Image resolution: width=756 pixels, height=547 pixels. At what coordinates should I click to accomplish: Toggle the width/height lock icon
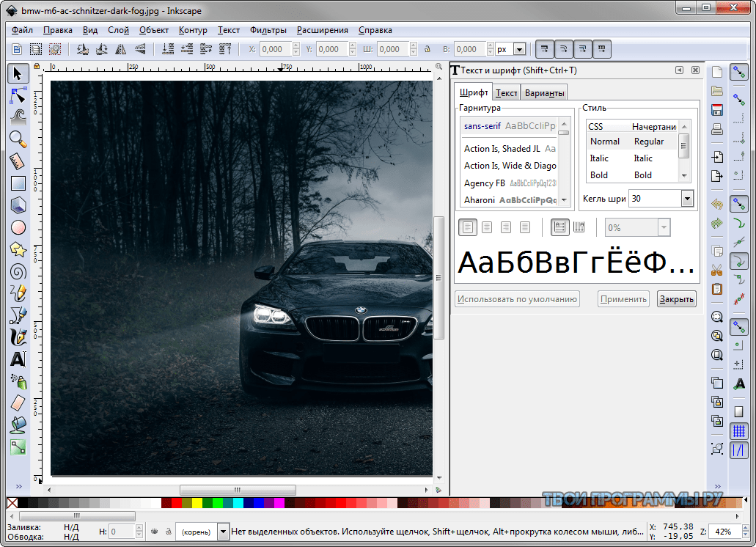[427, 49]
